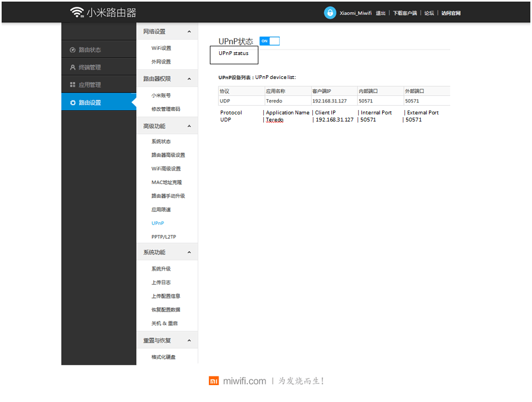Click the 退出 logout link
Screen dimensions: 532x402
(x=380, y=13)
